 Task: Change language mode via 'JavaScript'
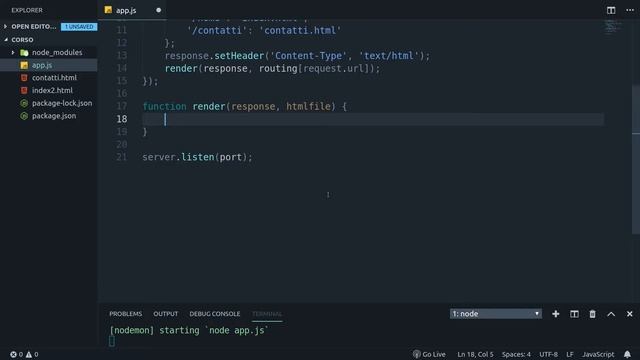(x=598, y=354)
